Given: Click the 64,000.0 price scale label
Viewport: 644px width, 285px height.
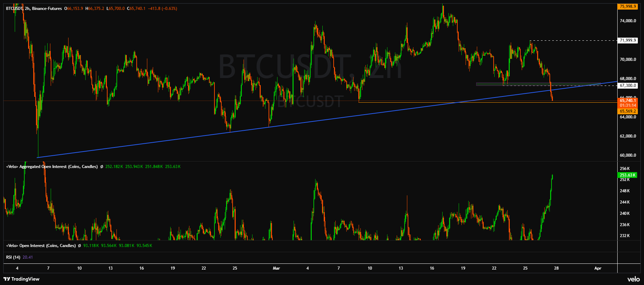Looking at the screenshot, I should coord(628,117).
